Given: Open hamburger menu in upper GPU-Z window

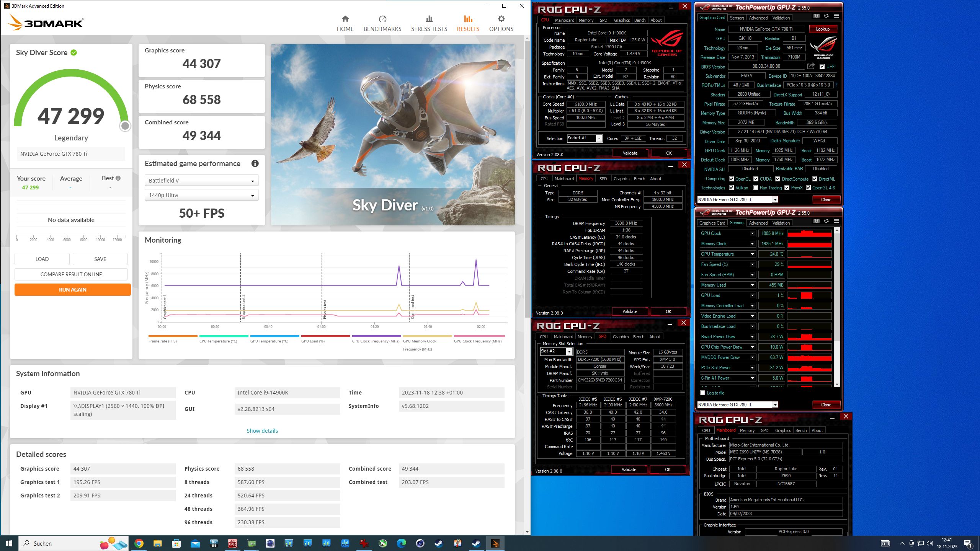Looking at the screenshot, I should coord(836,16).
